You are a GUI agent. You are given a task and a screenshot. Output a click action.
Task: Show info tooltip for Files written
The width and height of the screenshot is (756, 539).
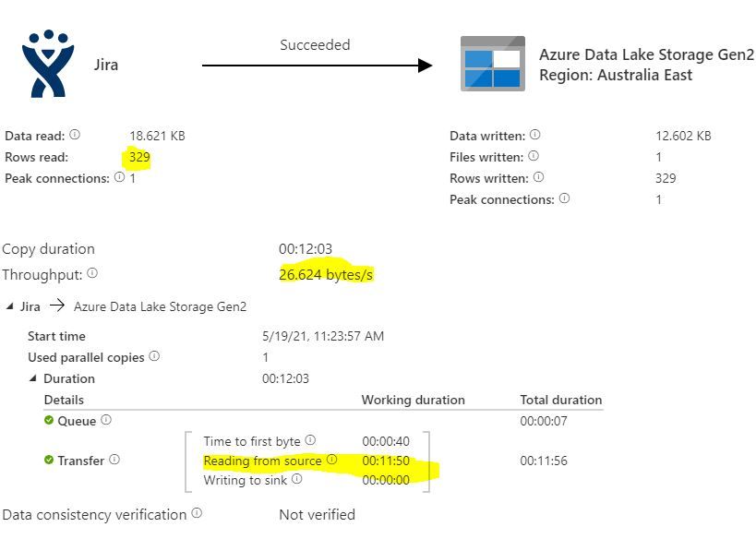[534, 156]
